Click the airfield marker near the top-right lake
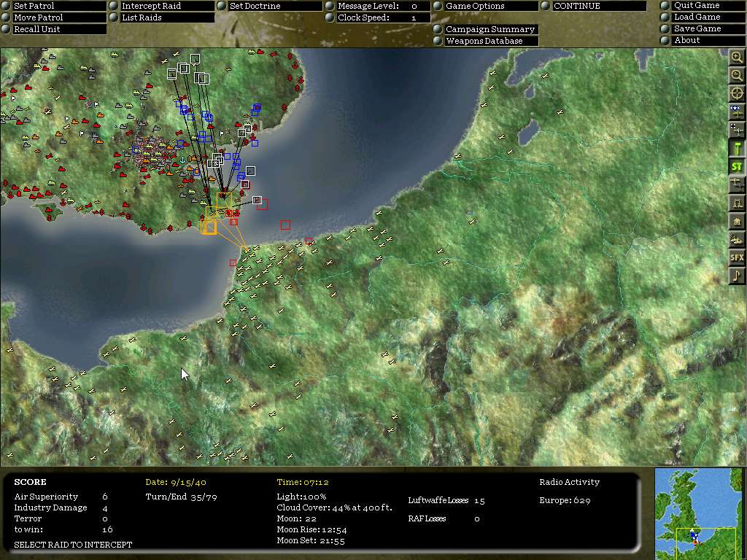 (545, 76)
